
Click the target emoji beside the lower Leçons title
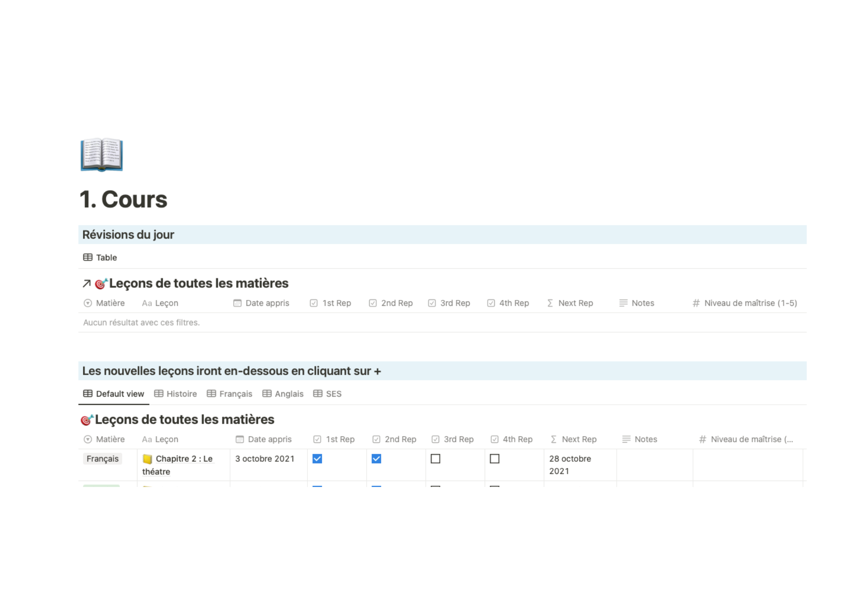pos(87,420)
